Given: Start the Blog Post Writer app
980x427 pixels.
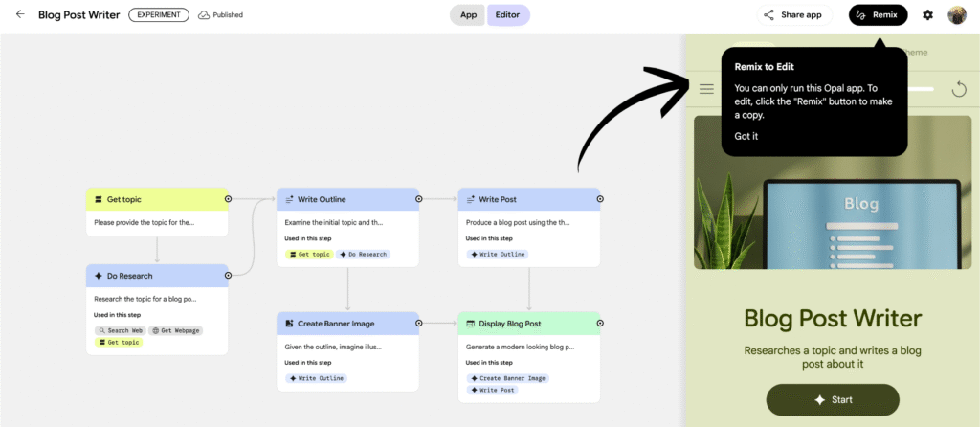Looking at the screenshot, I should coord(833,399).
